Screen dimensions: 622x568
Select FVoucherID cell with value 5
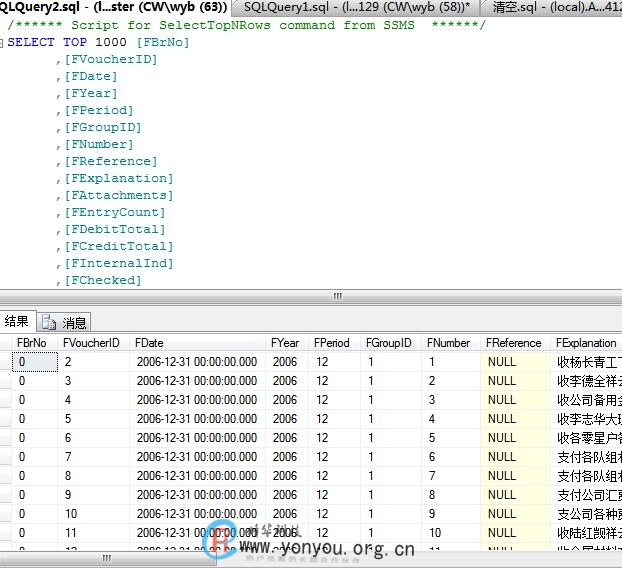click(94, 419)
